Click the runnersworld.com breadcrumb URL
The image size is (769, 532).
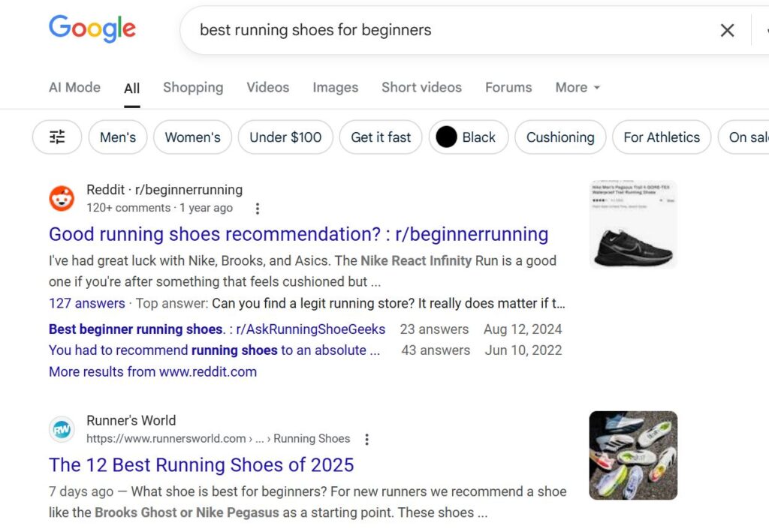coord(219,438)
